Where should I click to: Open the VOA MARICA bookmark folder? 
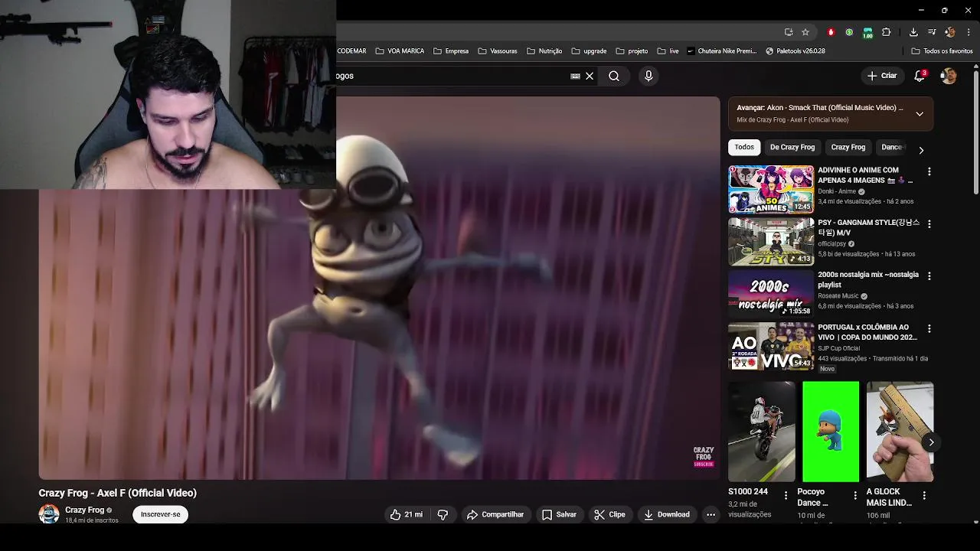tap(400, 51)
